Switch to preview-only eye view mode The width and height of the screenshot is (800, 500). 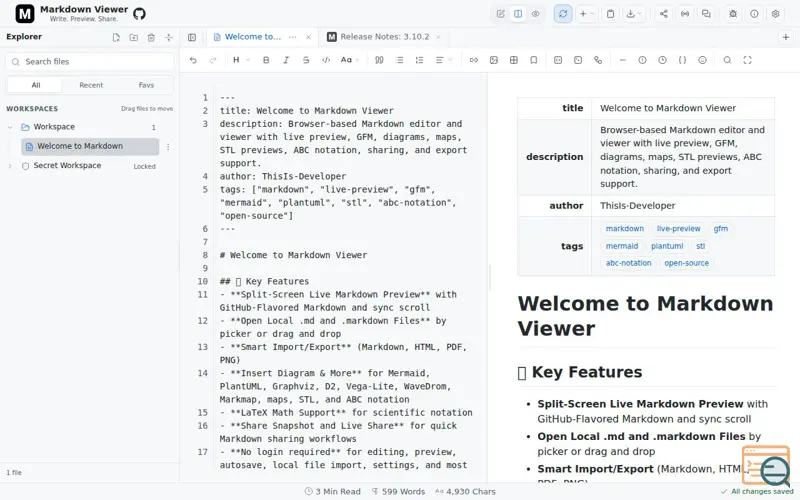click(x=535, y=14)
